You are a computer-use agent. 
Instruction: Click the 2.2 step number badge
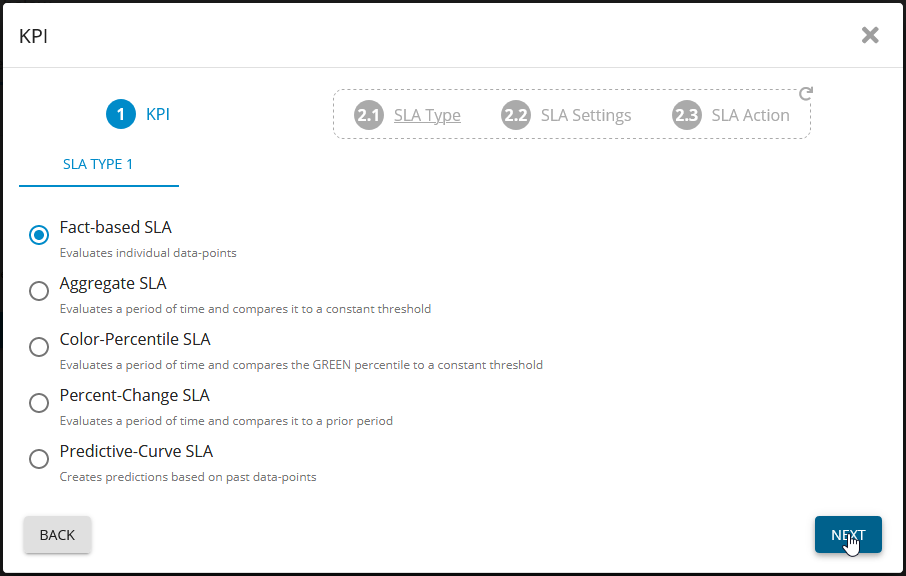pos(516,115)
